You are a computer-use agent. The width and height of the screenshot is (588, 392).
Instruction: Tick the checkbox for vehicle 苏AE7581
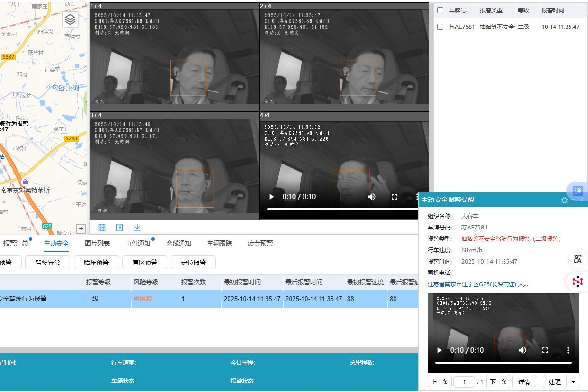coord(440,27)
